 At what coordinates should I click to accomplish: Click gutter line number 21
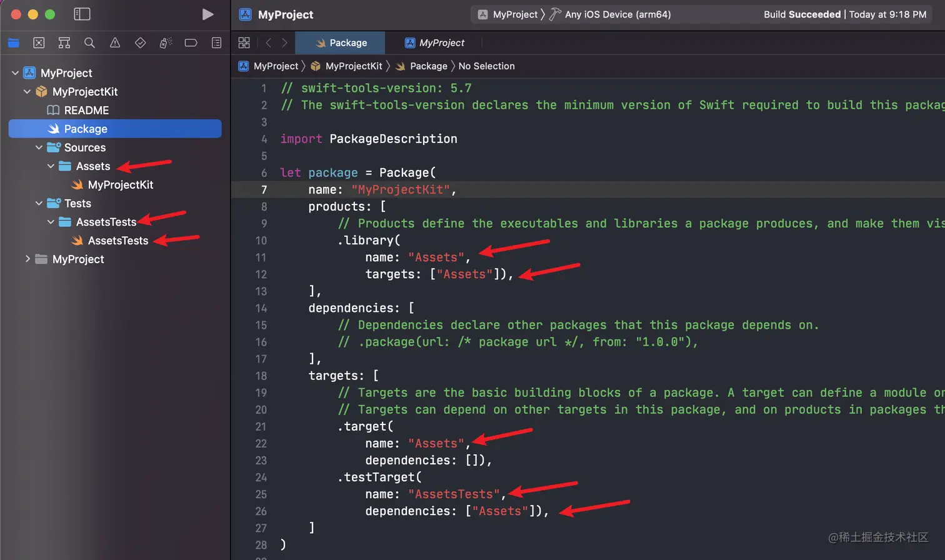point(261,427)
